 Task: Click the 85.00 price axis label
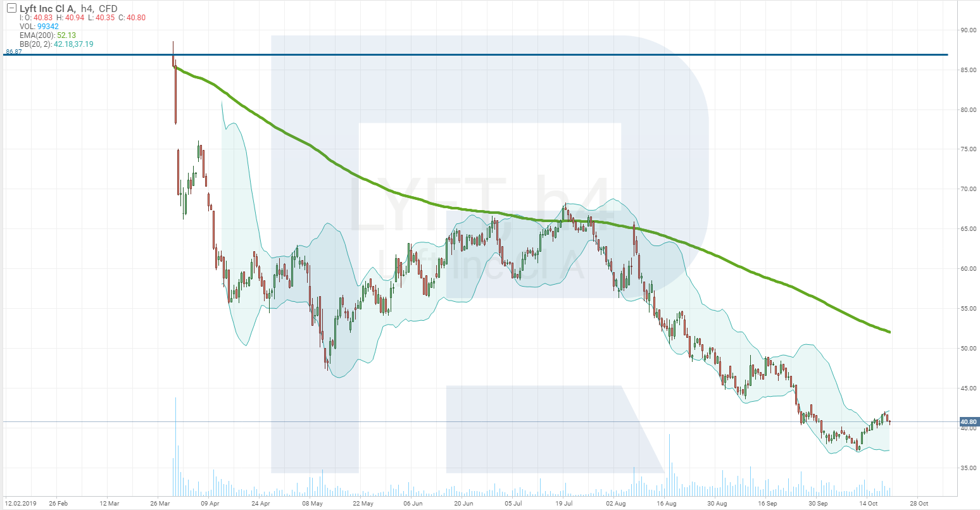point(969,70)
